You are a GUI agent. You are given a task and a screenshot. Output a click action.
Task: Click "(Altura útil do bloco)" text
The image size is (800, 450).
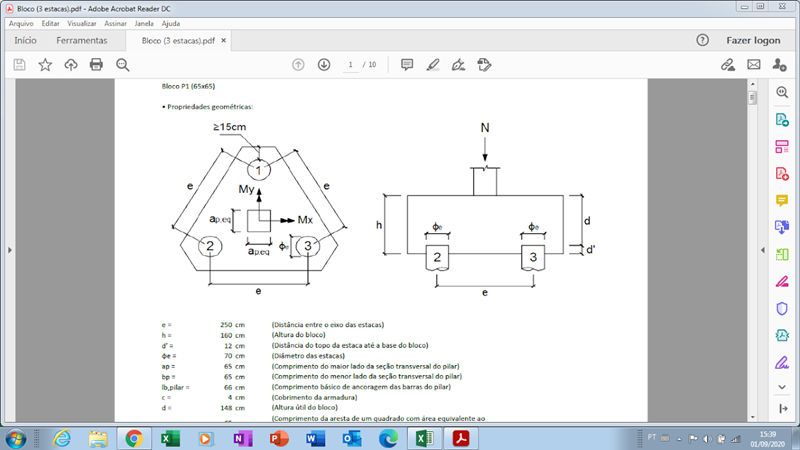pyautogui.click(x=305, y=407)
